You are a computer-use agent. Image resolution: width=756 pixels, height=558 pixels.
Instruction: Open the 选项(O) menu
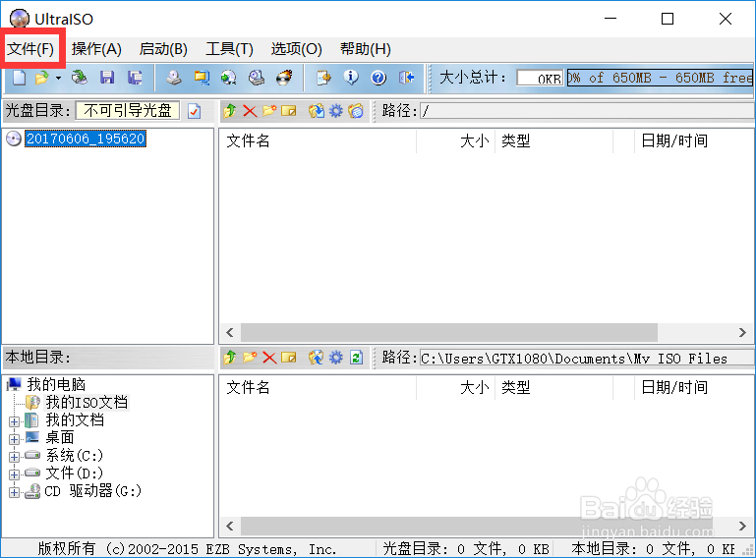tap(297, 49)
